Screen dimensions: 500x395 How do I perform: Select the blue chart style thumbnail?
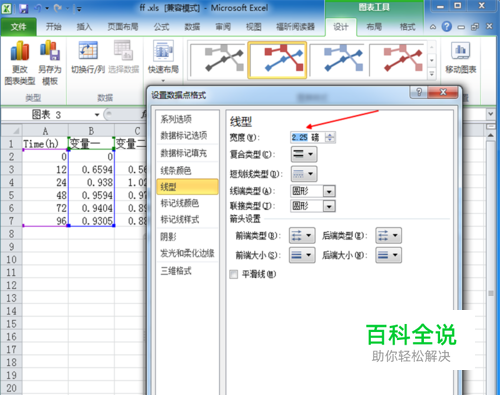pyautogui.click(x=337, y=60)
